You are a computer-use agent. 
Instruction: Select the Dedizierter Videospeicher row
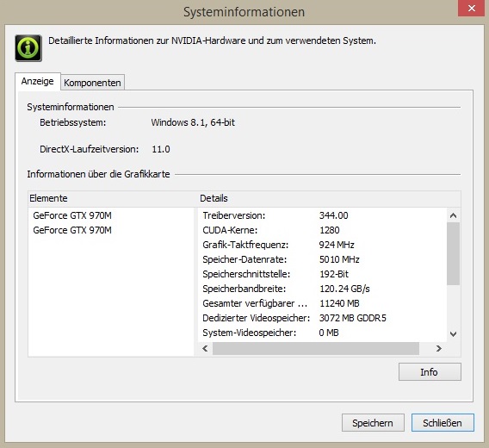(x=323, y=318)
